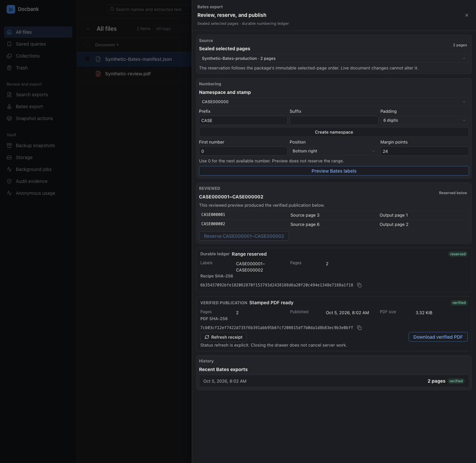Image resolution: width=476 pixels, height=463 pixels.
Task: Toggle the select-all Document header checkbox
Action: click(x=87, y=44)
